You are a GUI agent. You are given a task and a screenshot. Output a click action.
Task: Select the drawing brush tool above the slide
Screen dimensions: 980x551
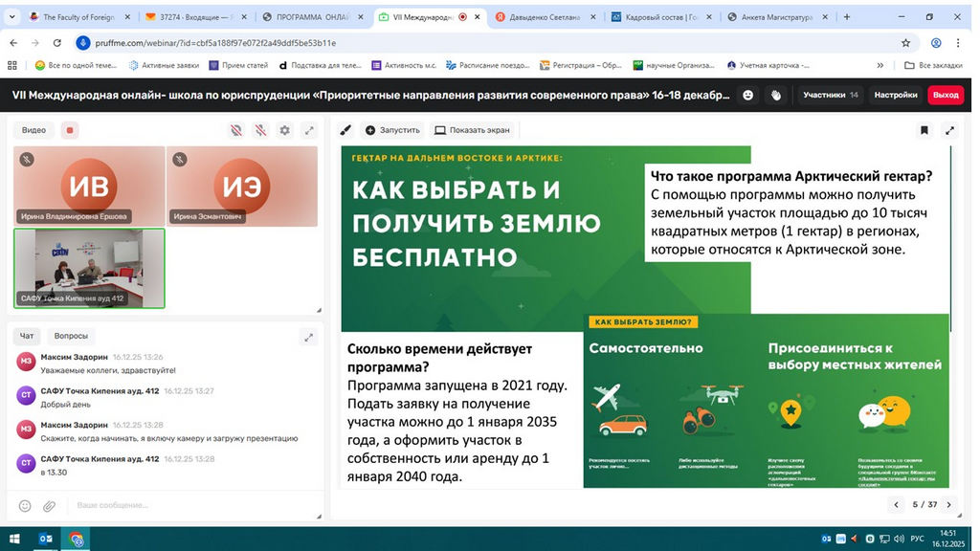[345, 130]
